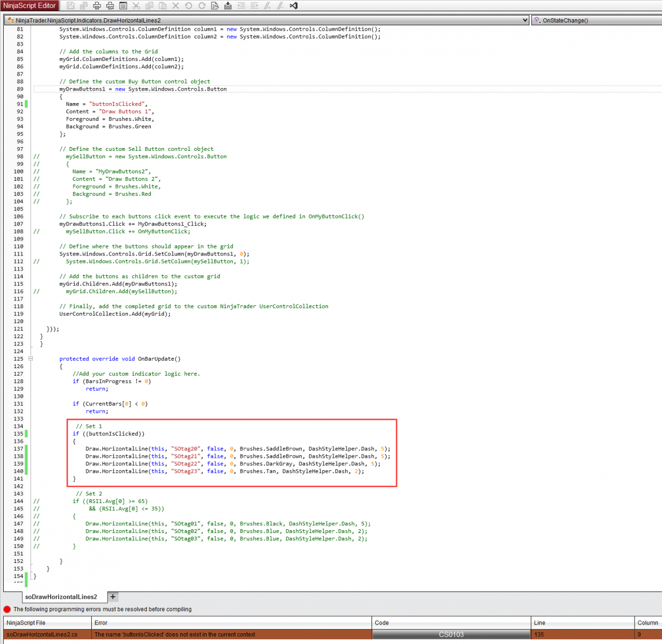
Task: Decrease line indent
Action: pyautogui.click(x=241, y=6)
